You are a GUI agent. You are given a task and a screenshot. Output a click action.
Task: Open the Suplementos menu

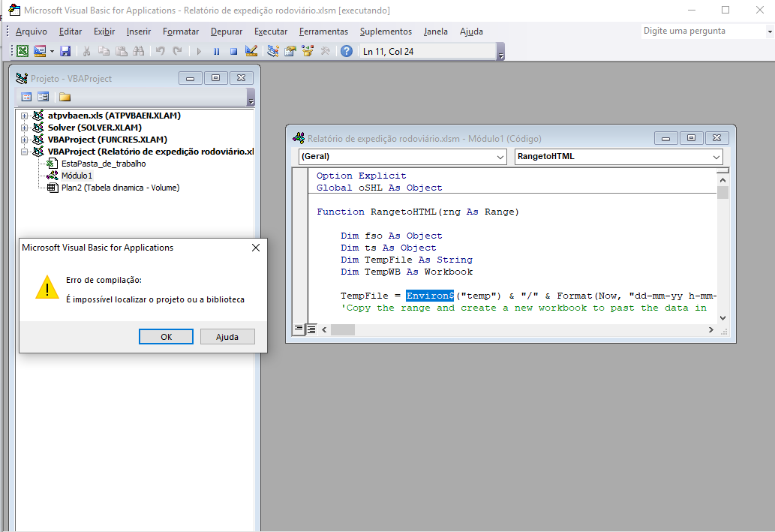pyautogui.click(x=386, y=32)
